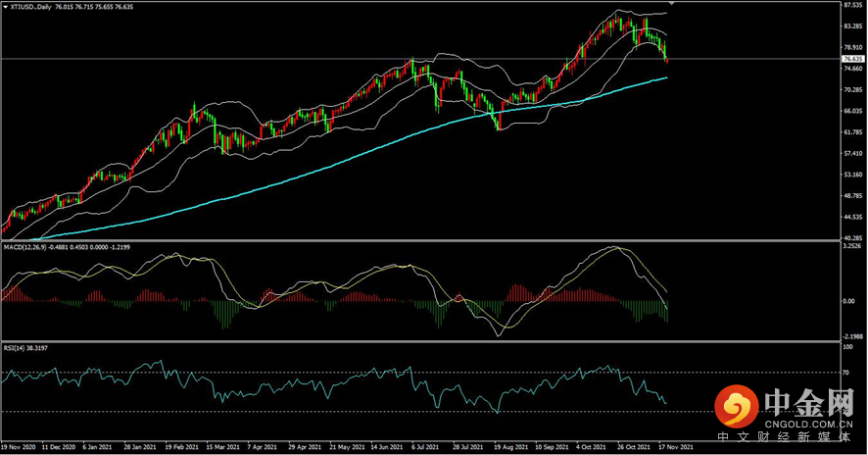
Task: Click the 78.910 price axis value
Action: pyautogui.click(x=853, y=48)
